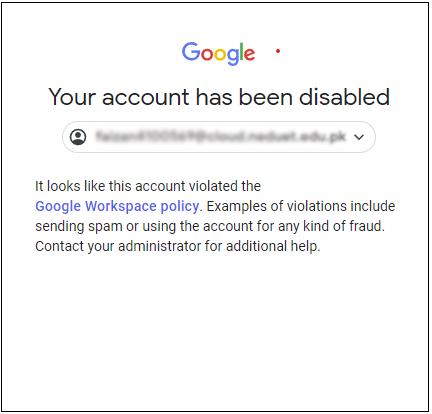This screenshot has width=432, height=414.
Task: Click the small red dot beside Google logo
Action: pyautogui.click(x=278, y=51)
